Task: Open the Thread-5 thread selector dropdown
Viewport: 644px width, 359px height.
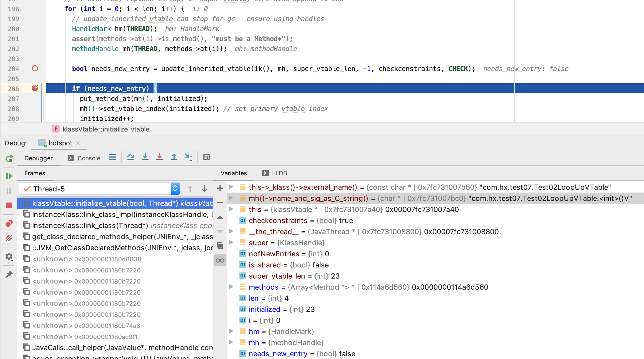Action: coord(175,189)
